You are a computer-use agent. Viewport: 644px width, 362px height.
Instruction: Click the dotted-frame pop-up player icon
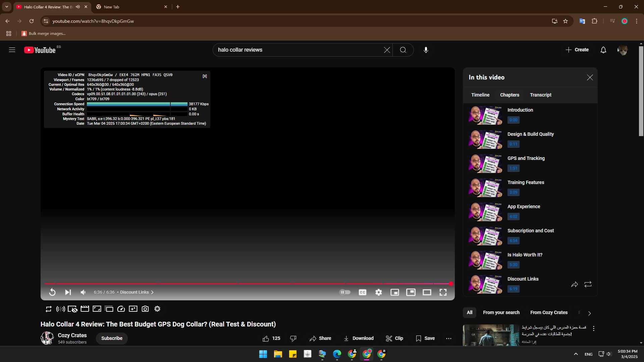pos(109,309)
